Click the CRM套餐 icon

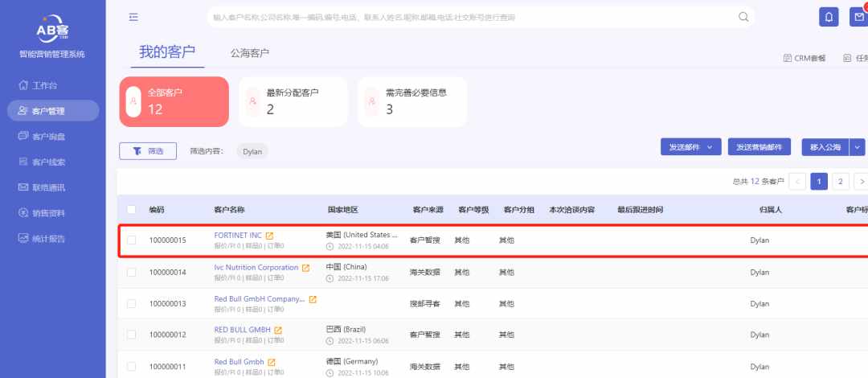787,58
